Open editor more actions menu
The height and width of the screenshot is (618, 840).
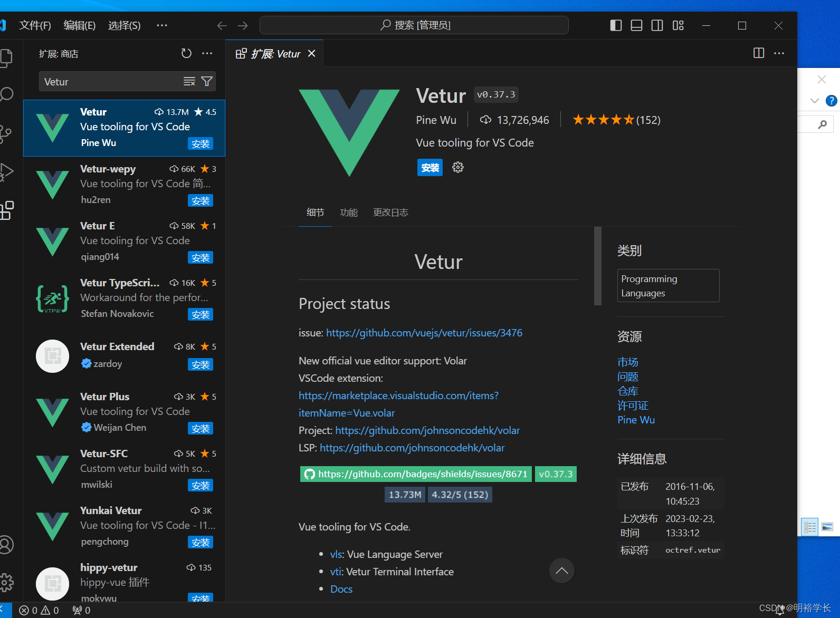779,53
